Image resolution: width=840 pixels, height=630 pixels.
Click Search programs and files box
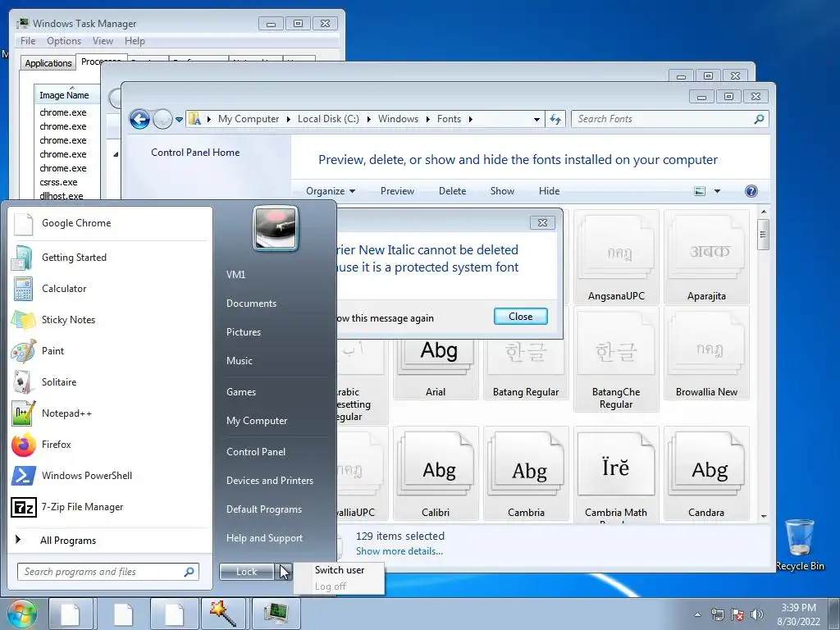108,572
